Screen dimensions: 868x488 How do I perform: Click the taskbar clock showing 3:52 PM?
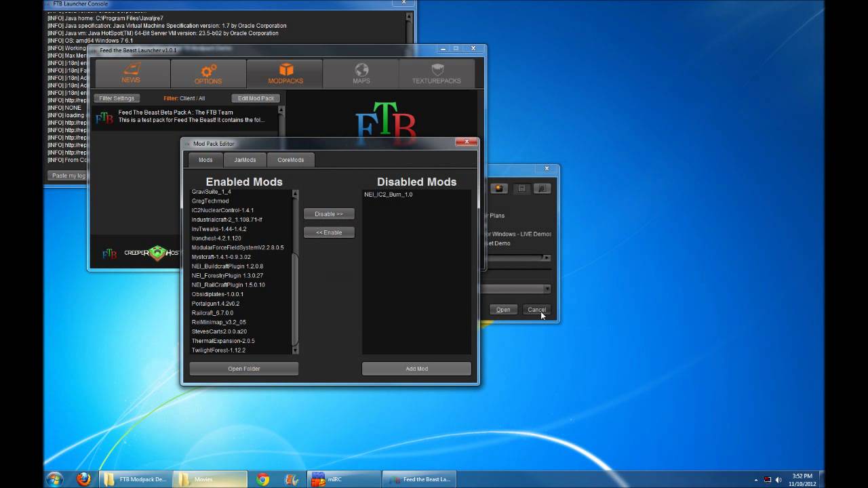pos(802,480)
